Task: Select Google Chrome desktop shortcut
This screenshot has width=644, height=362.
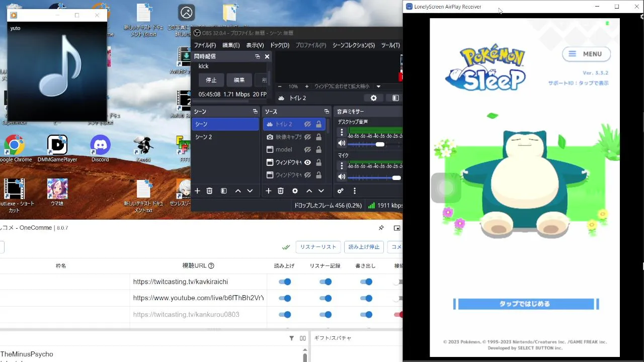Action: click(x=15, y=149)
